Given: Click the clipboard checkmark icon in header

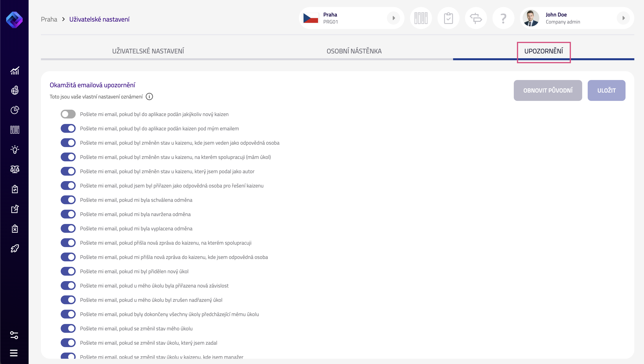Looking at the screenshot, I should click(x=448, y=18).
